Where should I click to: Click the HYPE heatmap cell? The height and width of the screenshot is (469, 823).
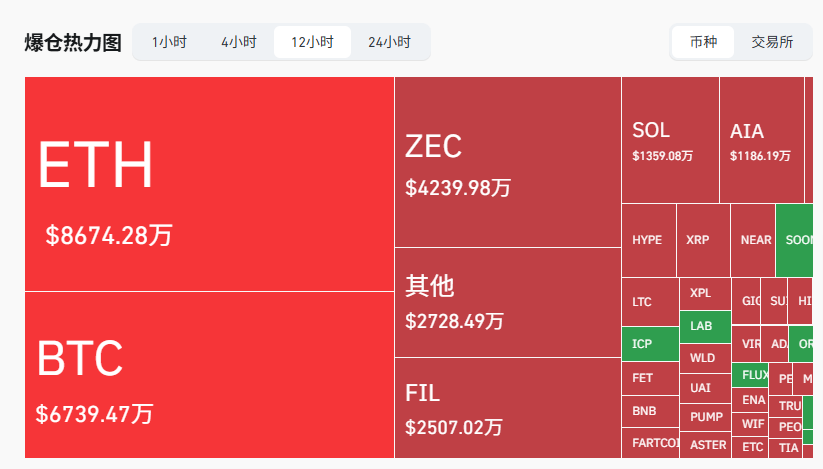(x=648, y=240)
